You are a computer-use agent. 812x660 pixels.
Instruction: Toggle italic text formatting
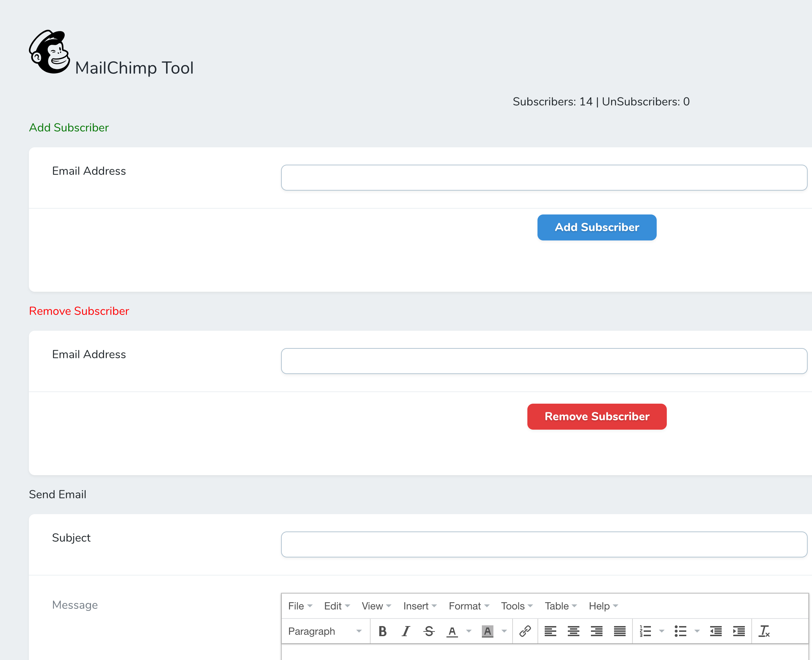[406, 631]
